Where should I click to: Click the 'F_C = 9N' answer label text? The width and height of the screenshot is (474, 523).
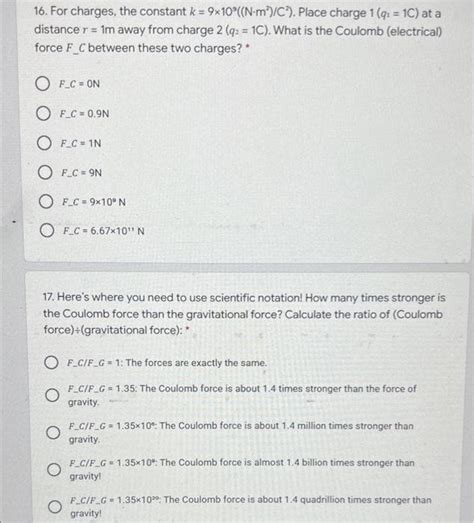[81, 173]
